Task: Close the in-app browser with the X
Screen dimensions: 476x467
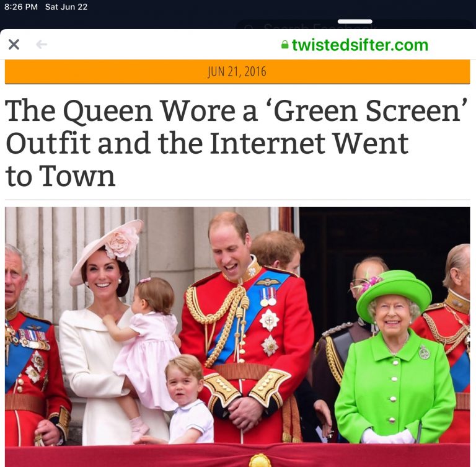Action: [14, 45]
